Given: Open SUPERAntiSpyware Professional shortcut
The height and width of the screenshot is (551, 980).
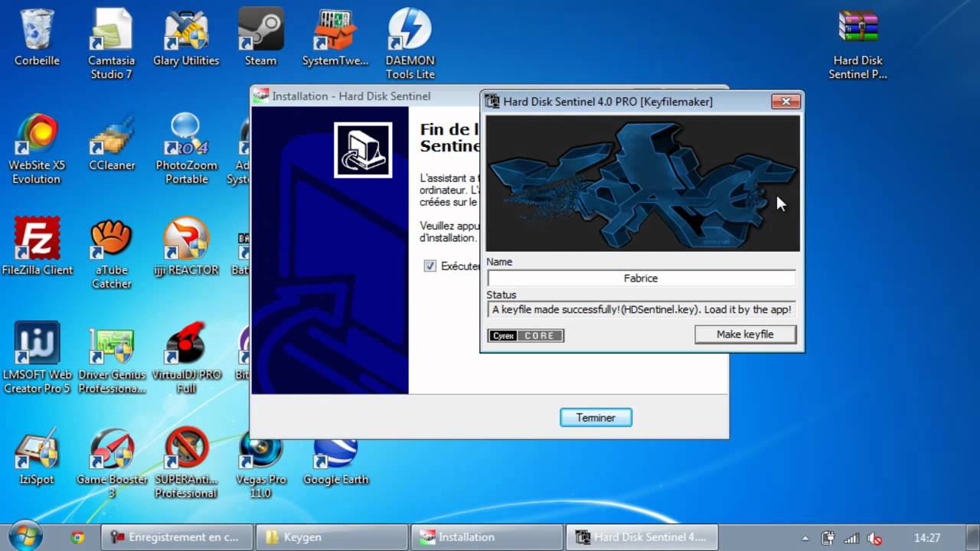Looking at the screenshot, I should pyautogui.click(x=186, y=463).
